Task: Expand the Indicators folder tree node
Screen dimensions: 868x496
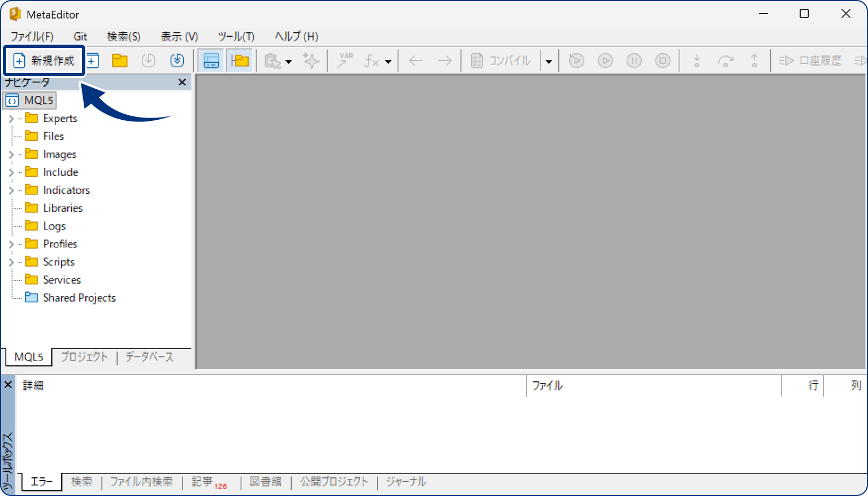Action: [x=11, y=190]
